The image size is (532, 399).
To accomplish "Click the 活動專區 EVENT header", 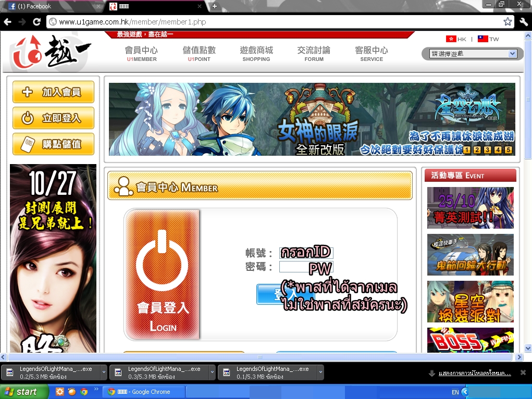I will point(470,176).
